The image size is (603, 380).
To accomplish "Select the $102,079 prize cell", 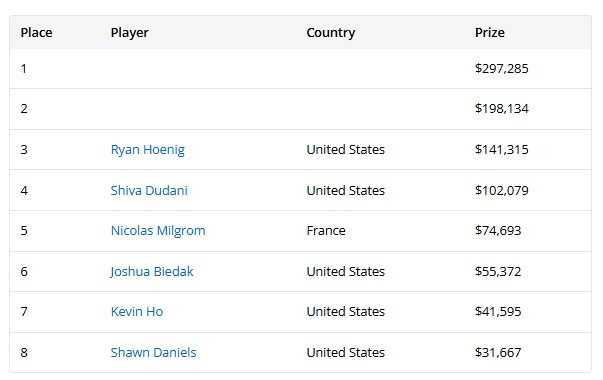I will (501, 190).
